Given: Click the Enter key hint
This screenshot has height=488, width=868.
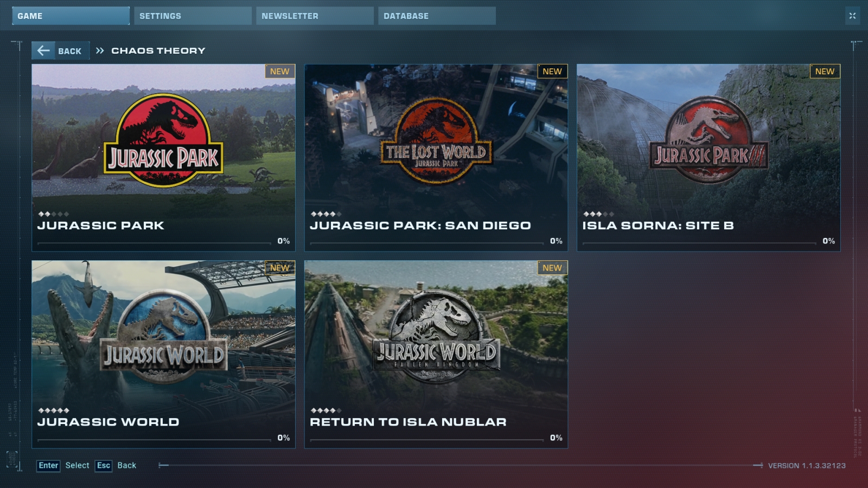Looking at the screenshot, I should click(x=48, y=466).
